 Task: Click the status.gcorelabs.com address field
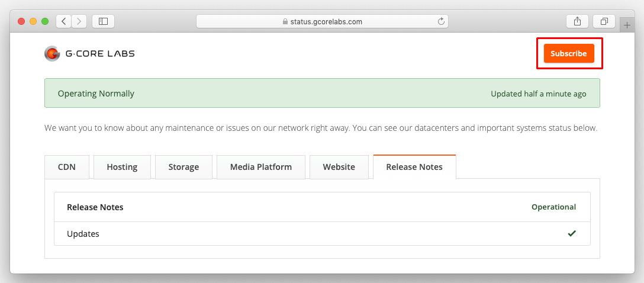(x=323, y=21)
